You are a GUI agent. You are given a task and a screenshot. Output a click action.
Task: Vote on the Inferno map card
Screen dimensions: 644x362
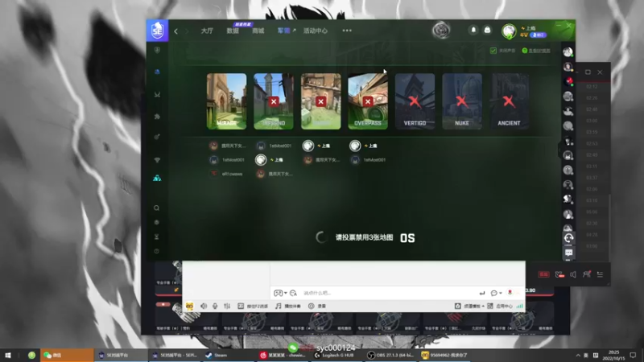274,101
